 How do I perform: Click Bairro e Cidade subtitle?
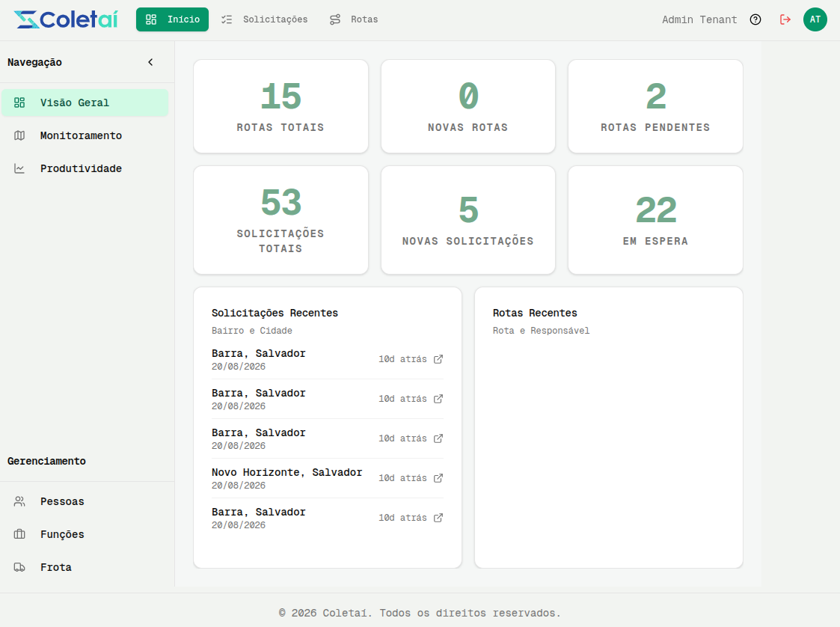click(252, 331)
